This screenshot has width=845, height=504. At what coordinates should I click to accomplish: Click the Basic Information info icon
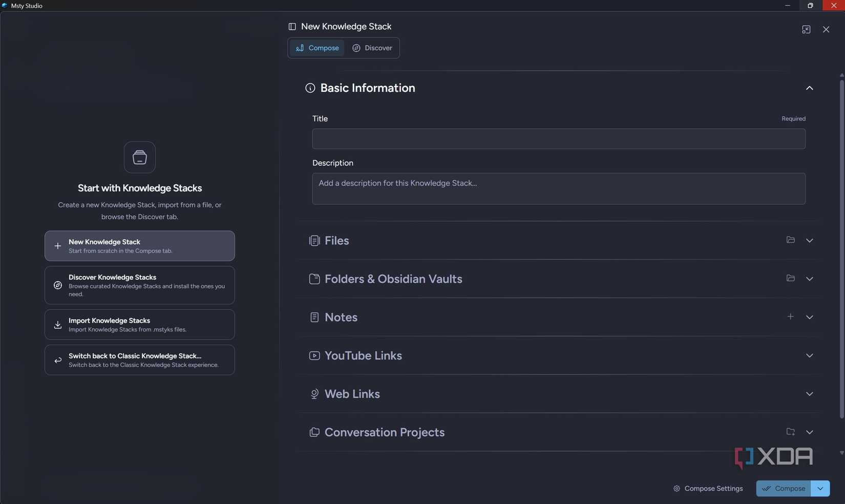(310, 88)
